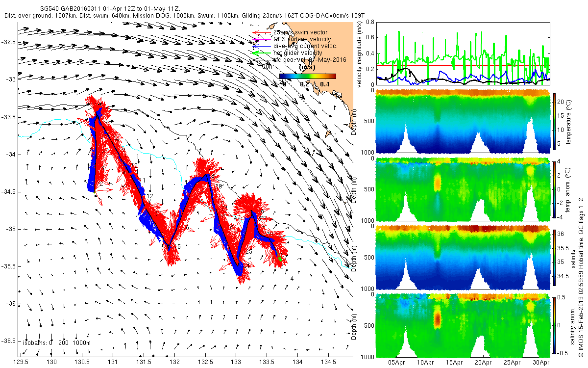Click the longitude tick '129.5'
The width and height of the screenshot is (588, 368).
[x=21, y=362]
